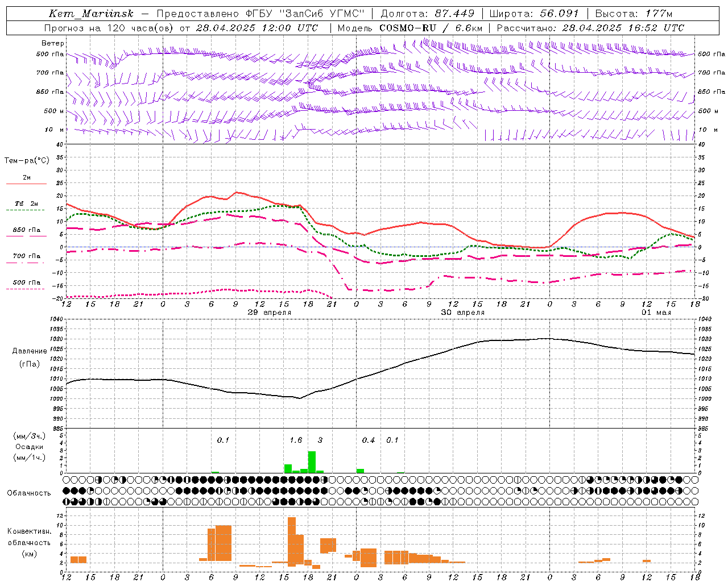Click the (мм/1ч.) unit label

click(x=29, y=458)
